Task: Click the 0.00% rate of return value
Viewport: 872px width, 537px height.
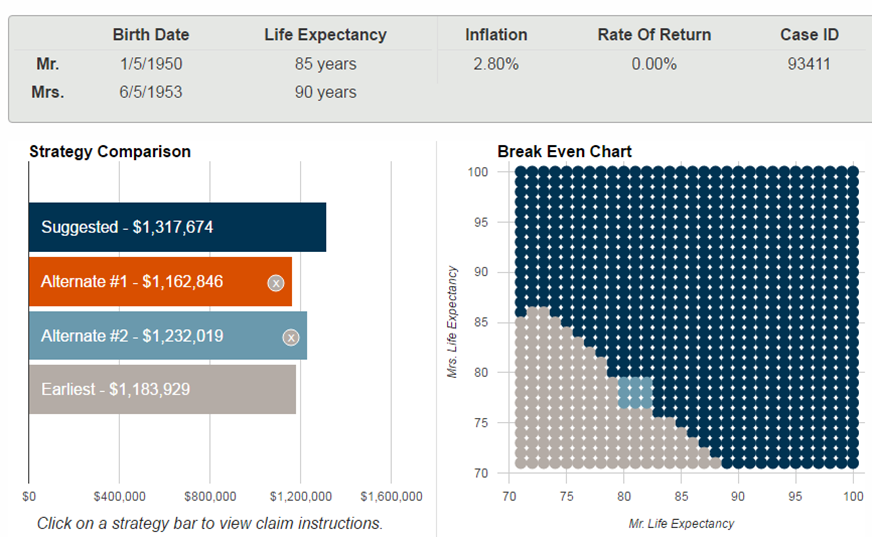Action: pyautogui.click(x=654, y=64)
